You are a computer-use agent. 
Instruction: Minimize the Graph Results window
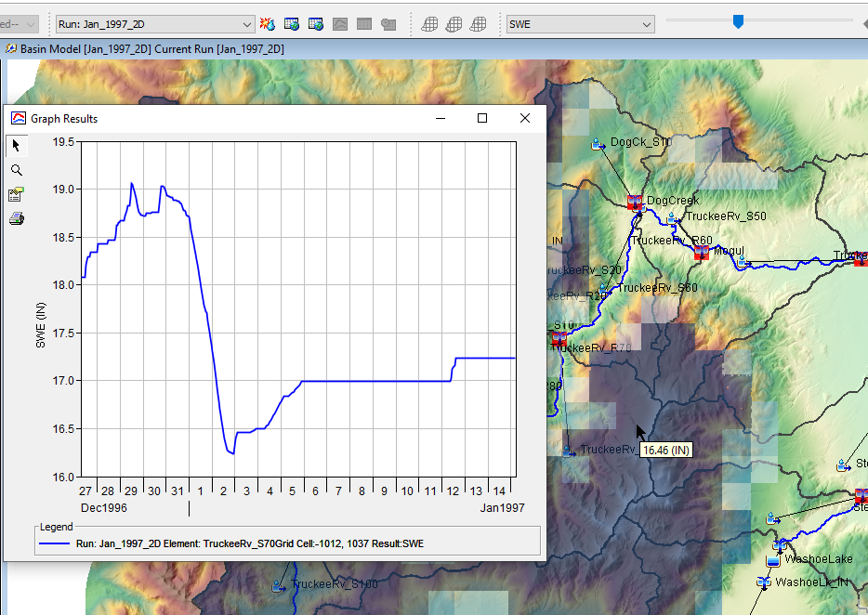tap(441, 118)
